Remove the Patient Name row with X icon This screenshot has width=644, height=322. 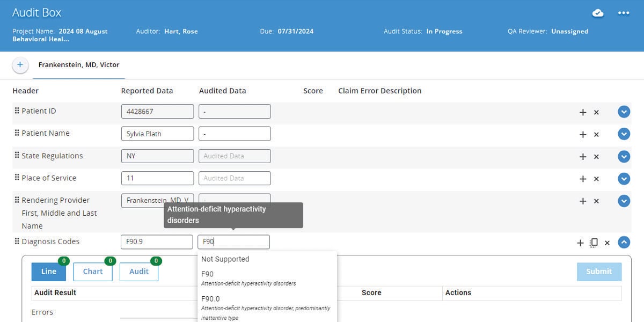point(596,135)
